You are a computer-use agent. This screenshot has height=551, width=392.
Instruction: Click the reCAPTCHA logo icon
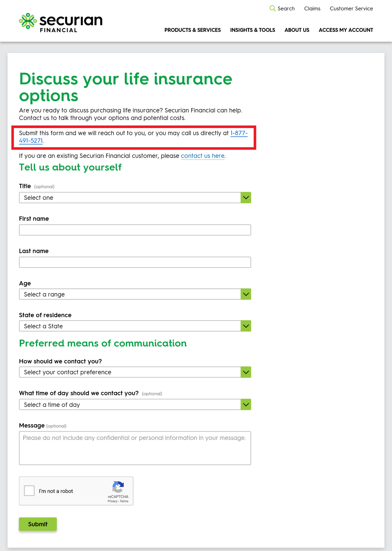[118, 487]
